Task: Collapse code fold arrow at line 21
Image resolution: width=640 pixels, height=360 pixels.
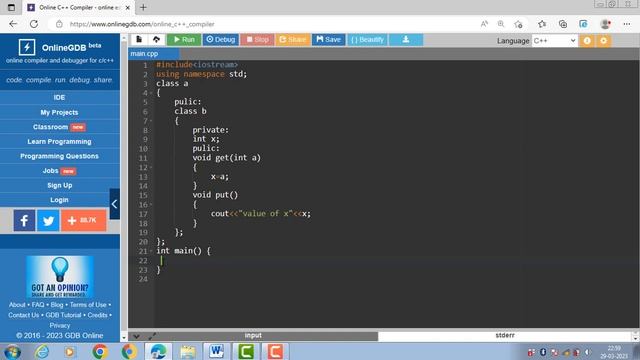Action: tap(151, 251)
